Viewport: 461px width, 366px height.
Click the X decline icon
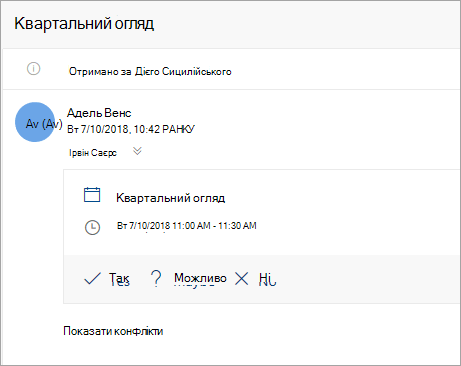pyautogui.click(x=241, y=278)
